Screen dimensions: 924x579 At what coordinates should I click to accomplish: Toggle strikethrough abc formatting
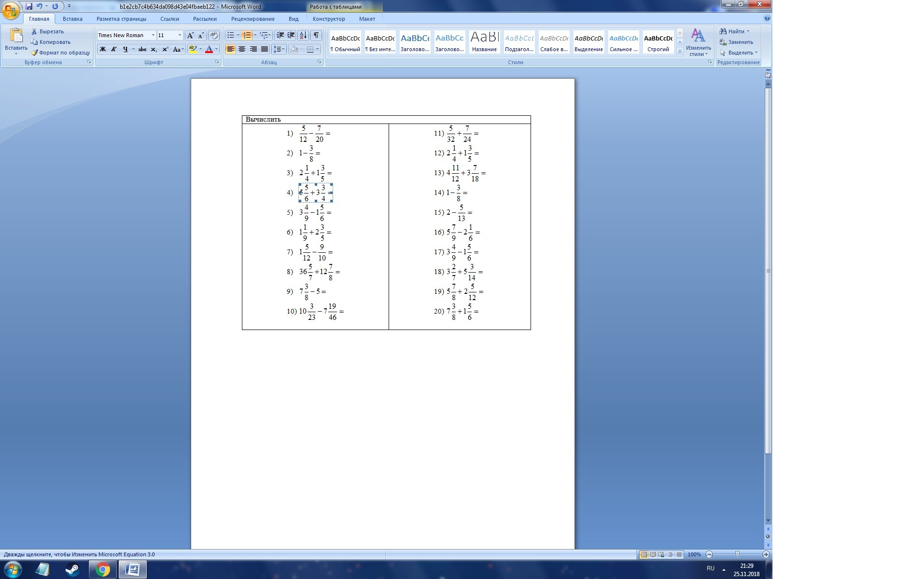[142, 49]
